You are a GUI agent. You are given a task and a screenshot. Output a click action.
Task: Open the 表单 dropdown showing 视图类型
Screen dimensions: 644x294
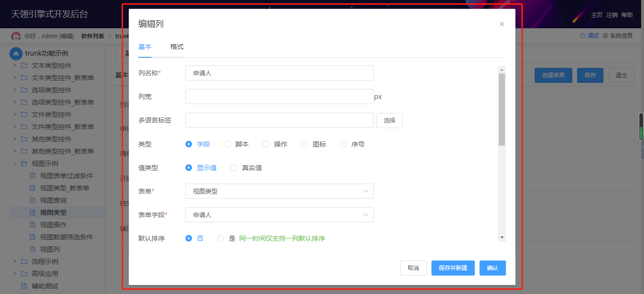pos(279,191)
